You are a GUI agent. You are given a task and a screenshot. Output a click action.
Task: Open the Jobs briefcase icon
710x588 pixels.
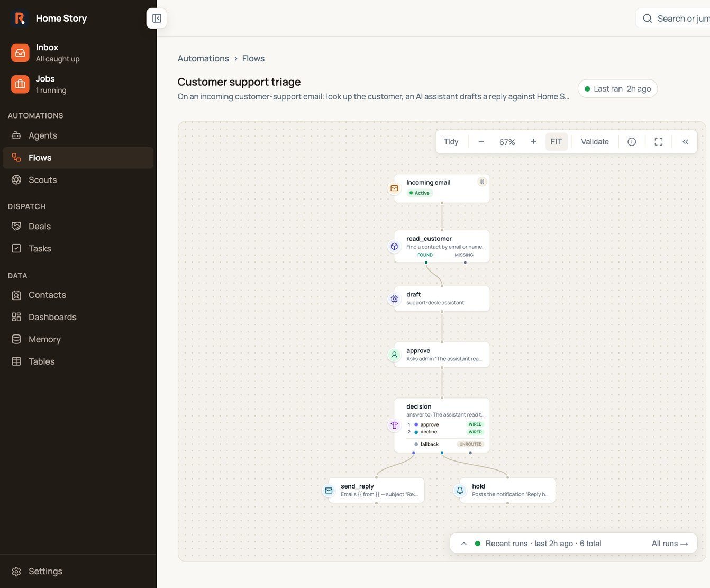pyautogui.click(x=20, y=84)
